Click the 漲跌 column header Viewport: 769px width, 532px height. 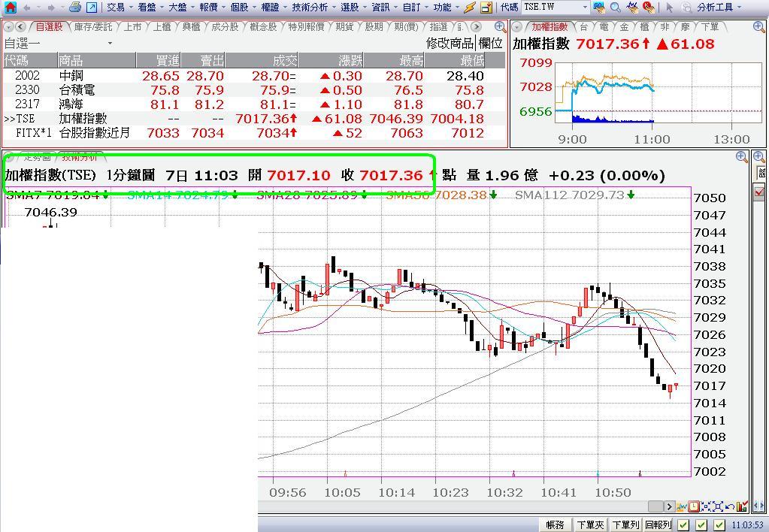click(x=331, y=60)
